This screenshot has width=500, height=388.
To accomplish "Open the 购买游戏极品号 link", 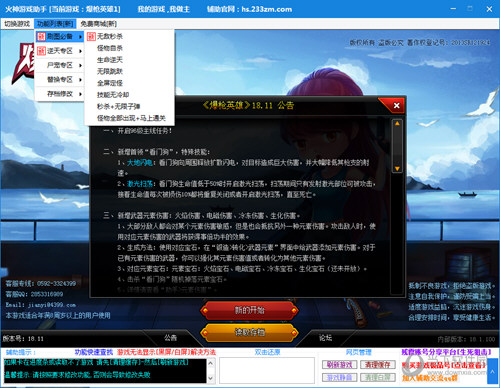I will pyautogui.click(x=443, y=365).
